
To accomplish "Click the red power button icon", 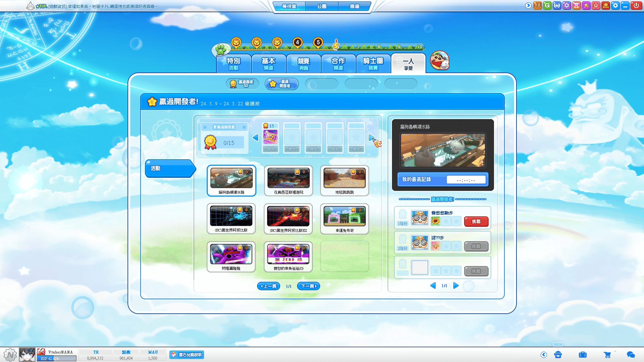I will click(636, 5).
